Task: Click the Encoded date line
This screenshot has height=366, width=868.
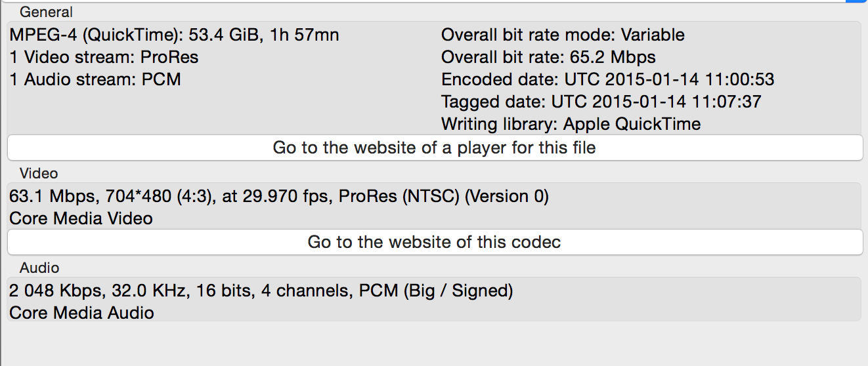Action: pos(607,79)
